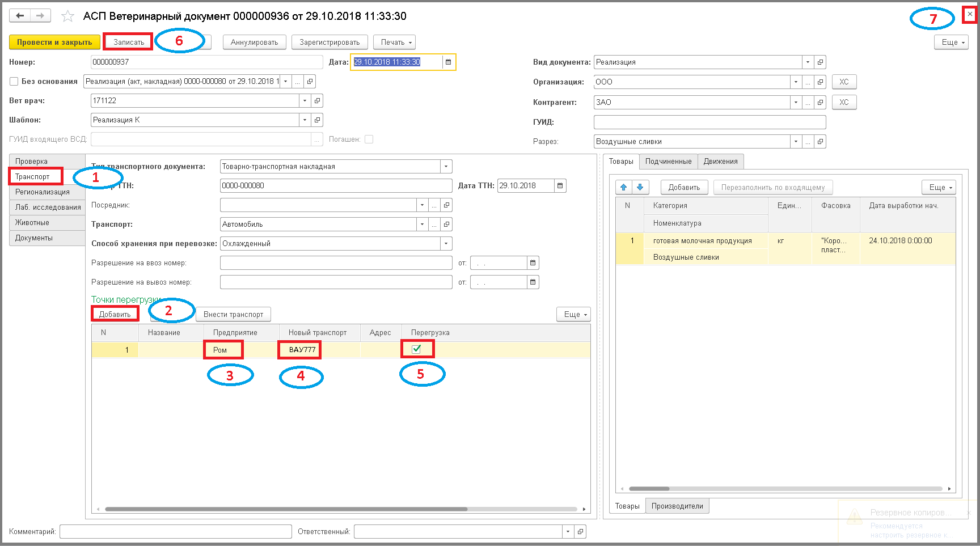
Task: Open the Способ хранения при перевозке dropdown
Action: [x=446, y=244]
